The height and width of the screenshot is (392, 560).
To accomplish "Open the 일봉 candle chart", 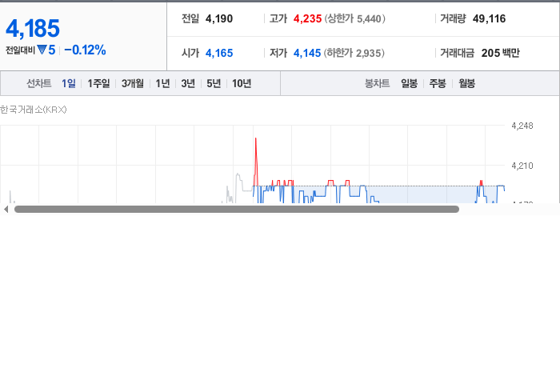I will point(410,83).
